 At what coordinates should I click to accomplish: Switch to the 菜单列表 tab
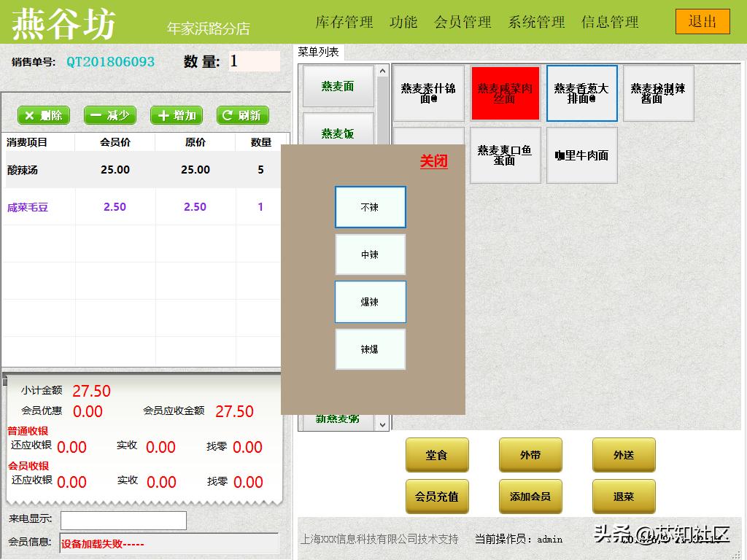[320, 52]
